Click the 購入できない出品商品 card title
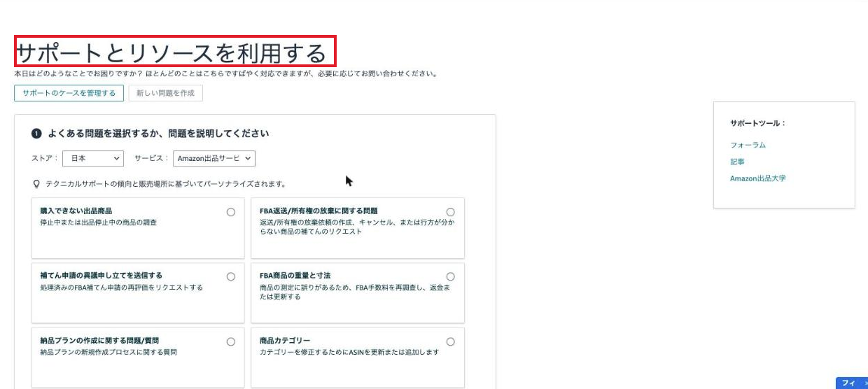Screen dimensions: 868x389 (x=76, y=211)
